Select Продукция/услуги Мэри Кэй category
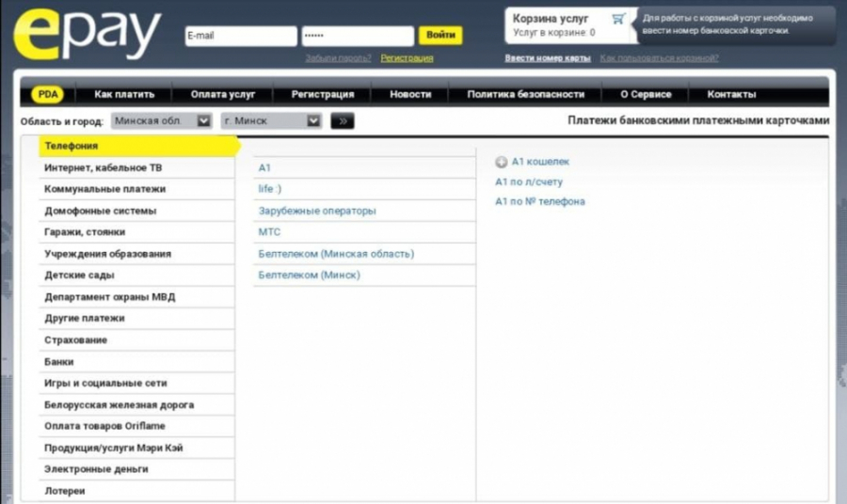 coord(136,448)
